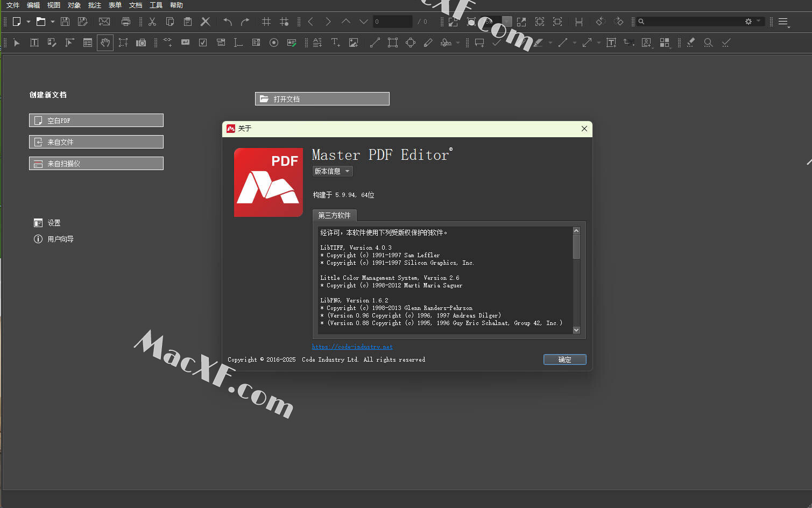This screenshot has width=812, height=508.
Task: Click the 打开文档 button
Action: [322, 99]
